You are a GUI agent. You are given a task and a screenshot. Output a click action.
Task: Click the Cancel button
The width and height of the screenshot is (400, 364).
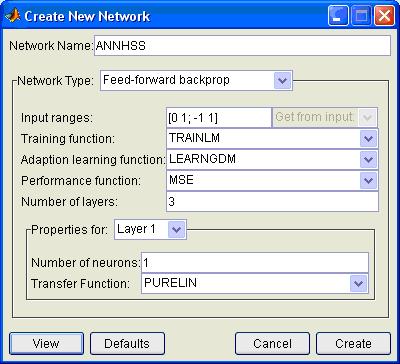tap(272, 343)
